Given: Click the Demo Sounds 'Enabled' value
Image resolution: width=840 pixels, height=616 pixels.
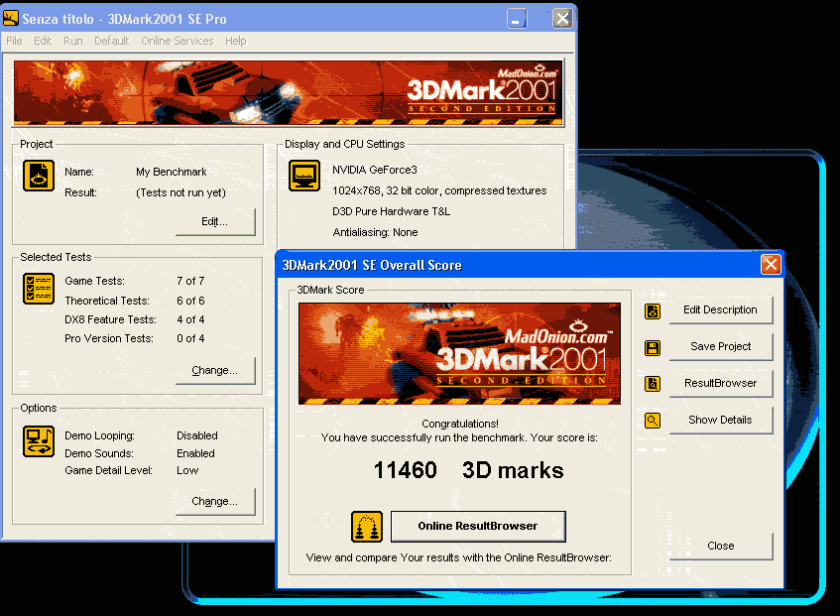Looking at the screenshot, I should pyautogui.click(x=195, y=453).
